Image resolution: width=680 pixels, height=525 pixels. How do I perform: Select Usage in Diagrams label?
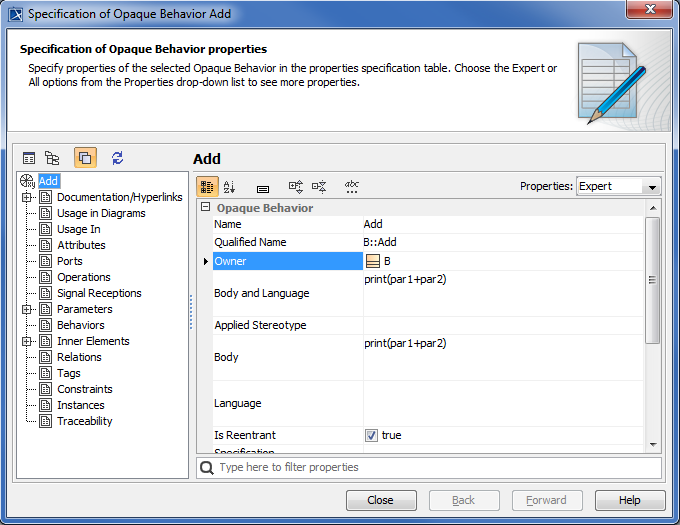[x=101, y=213]
